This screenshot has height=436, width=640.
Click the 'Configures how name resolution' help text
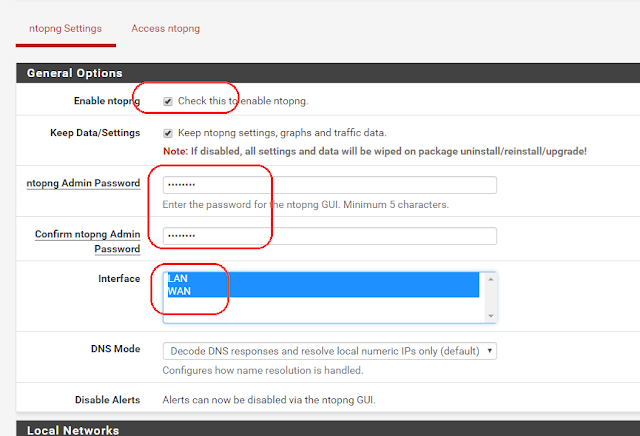point(263,370)
